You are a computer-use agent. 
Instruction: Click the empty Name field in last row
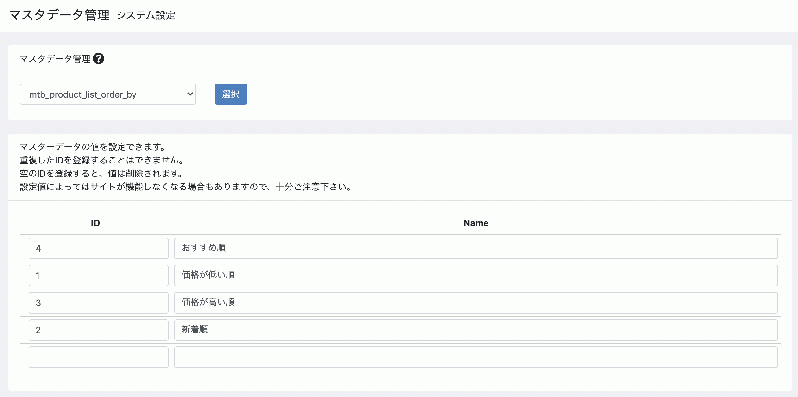coord(476,357)
